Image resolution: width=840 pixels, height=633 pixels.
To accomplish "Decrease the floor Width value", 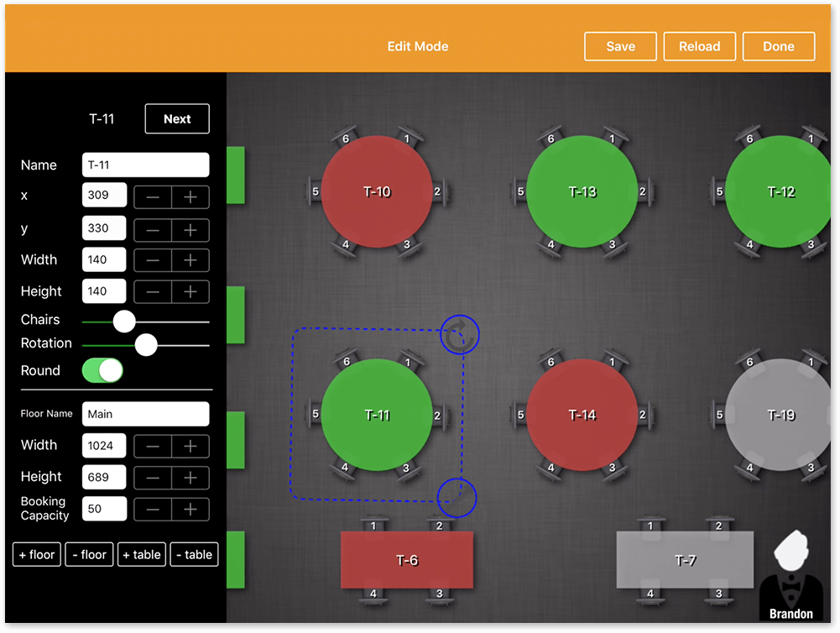I will (153, 446).
